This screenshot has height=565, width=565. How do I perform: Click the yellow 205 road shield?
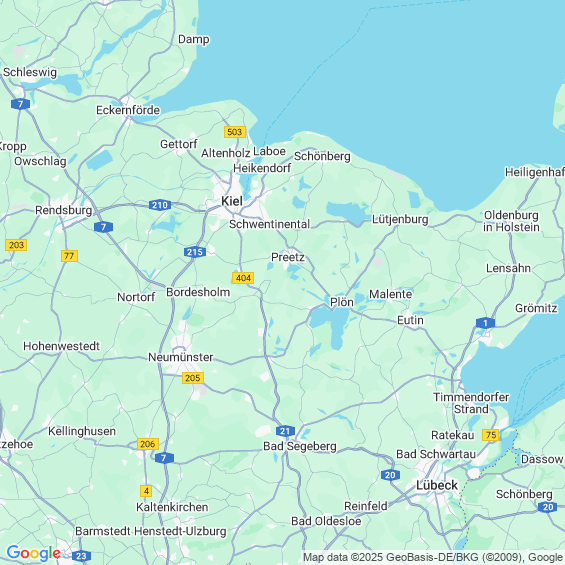pyautogui.click(x=193, y=378)
